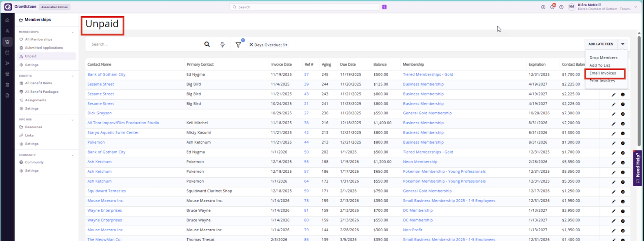Open Staryu Aquatic Swim Center contact link

113,132
